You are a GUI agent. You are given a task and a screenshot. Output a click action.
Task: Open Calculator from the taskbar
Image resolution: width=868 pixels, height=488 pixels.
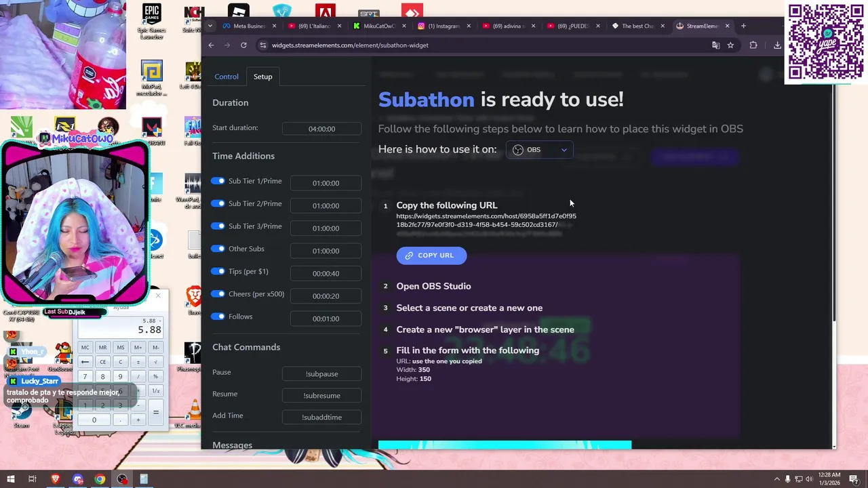pos(144,479)
